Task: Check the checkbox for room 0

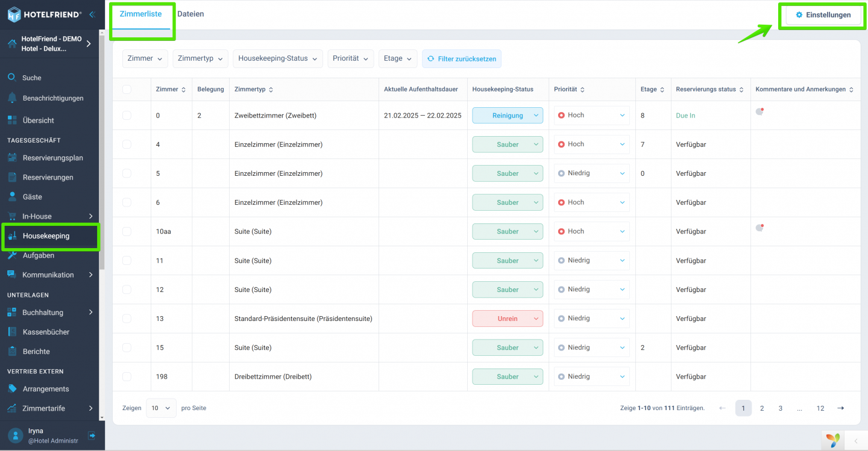Action: coord(127,115)
